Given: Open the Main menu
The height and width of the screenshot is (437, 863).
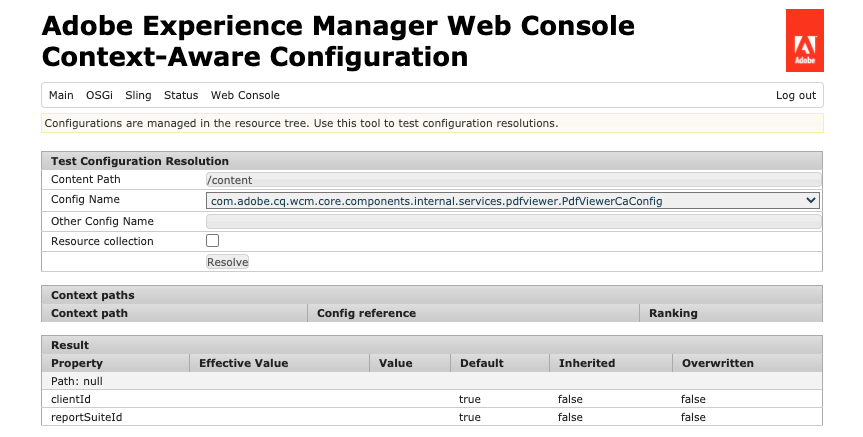Looking at the screenshot, I should (61, 96).
